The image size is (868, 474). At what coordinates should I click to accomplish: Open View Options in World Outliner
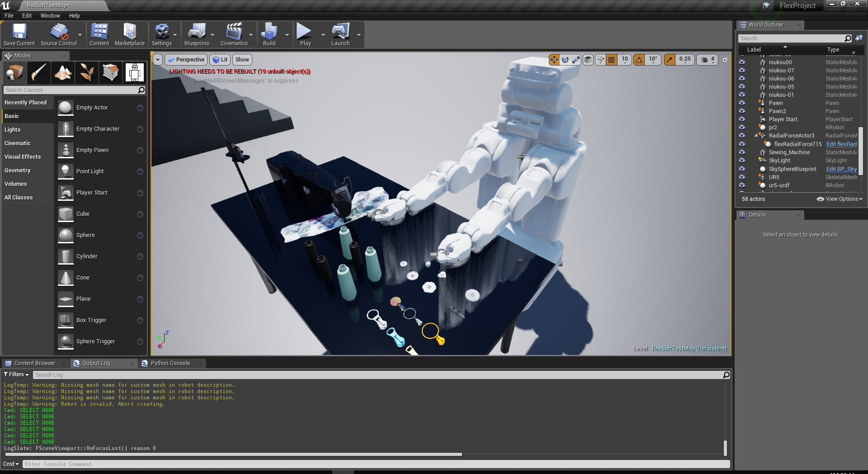point(840,199)
